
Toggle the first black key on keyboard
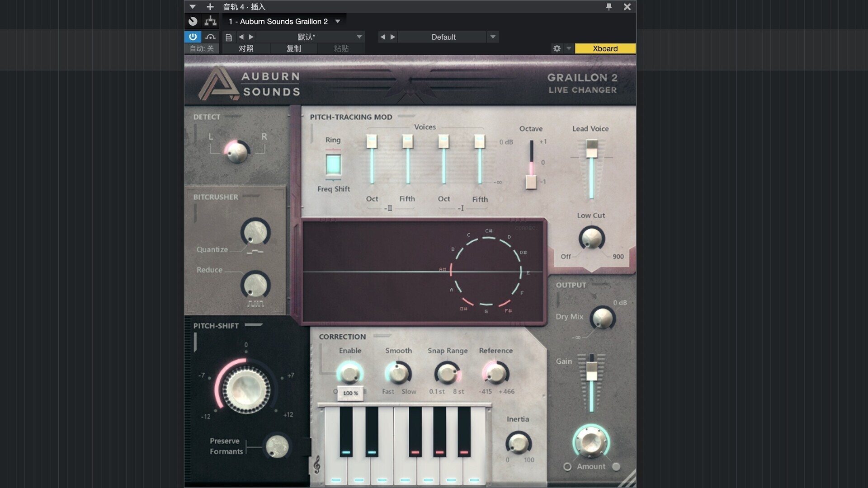point(346,431)
